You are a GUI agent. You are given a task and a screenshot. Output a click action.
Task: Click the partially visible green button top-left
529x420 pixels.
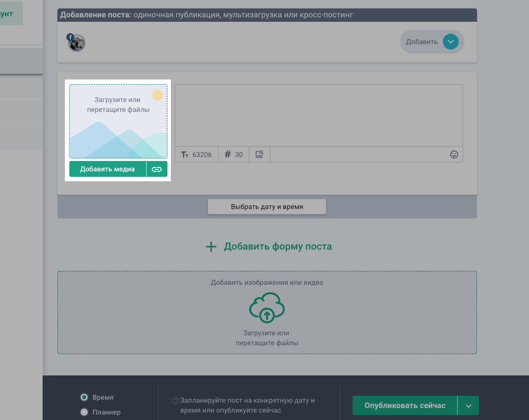click(x=10, y=14)
